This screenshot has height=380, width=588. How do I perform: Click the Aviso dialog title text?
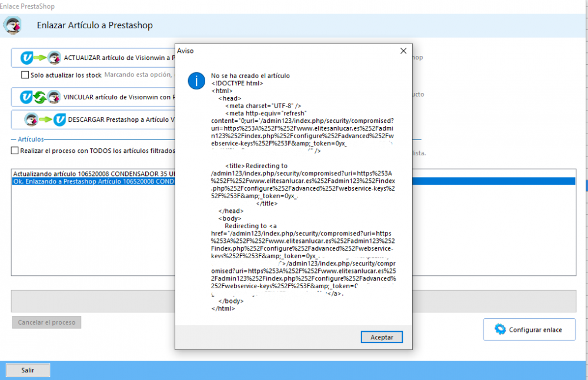[185, 51]
